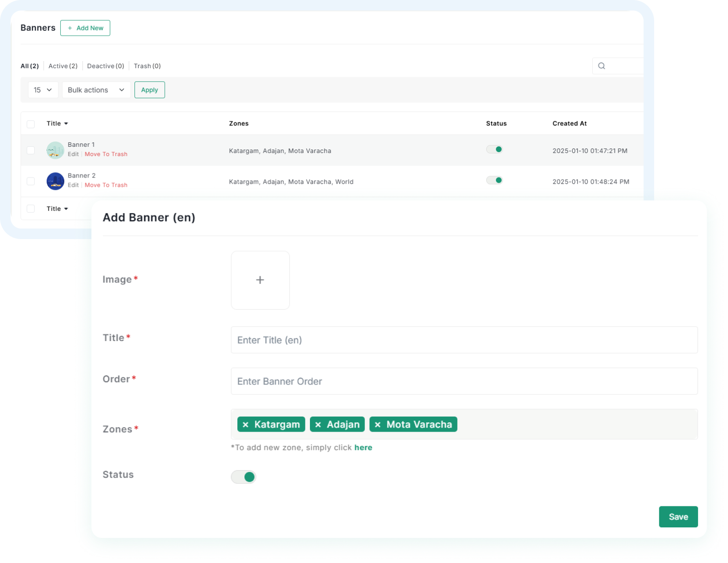The height and width of the screenshot is (563, 728).
Task: Remove the Mota Varacha zone tag
Action: click(x=378, y=425)
